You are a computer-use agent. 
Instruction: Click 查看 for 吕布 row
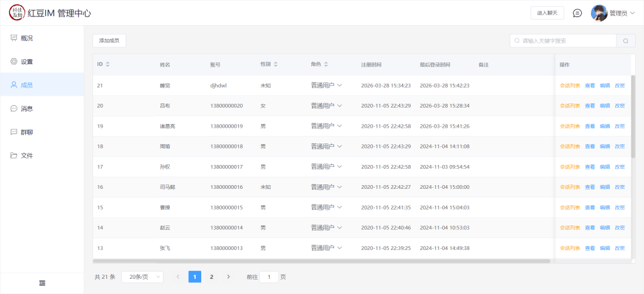[590, 106]
